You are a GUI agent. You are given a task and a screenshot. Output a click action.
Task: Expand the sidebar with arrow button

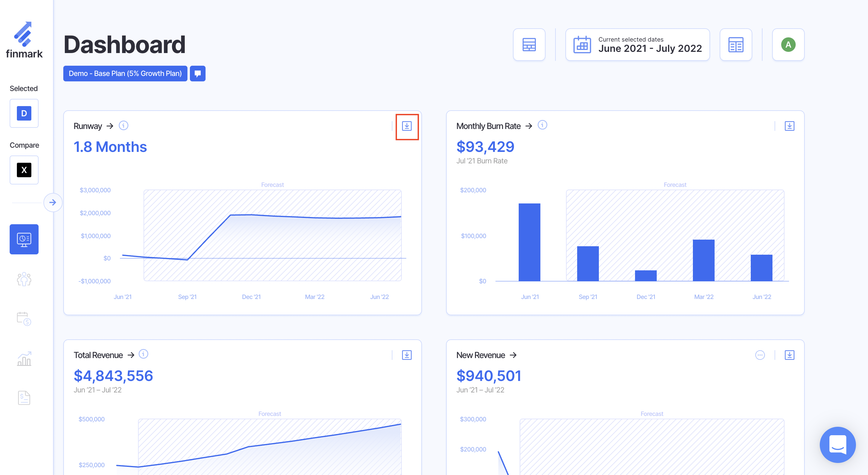[53, 203]
